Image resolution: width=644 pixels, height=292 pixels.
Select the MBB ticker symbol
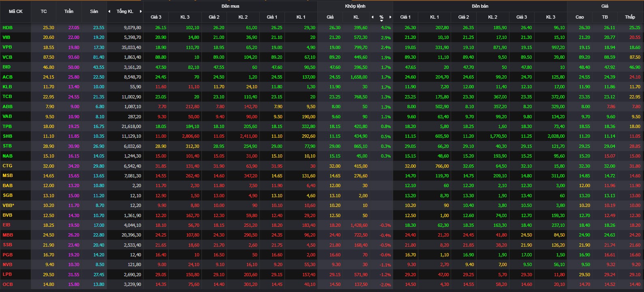[8, 235]
